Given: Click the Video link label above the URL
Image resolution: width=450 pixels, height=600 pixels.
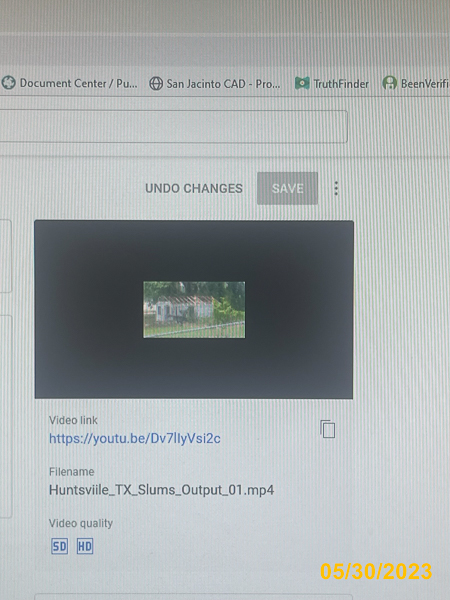Looking at the screenshot, I should click(73, 420).
